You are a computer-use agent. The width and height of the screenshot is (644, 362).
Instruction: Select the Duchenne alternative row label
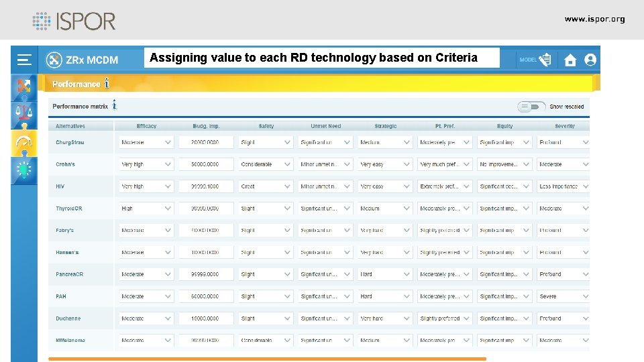(68, 318)
